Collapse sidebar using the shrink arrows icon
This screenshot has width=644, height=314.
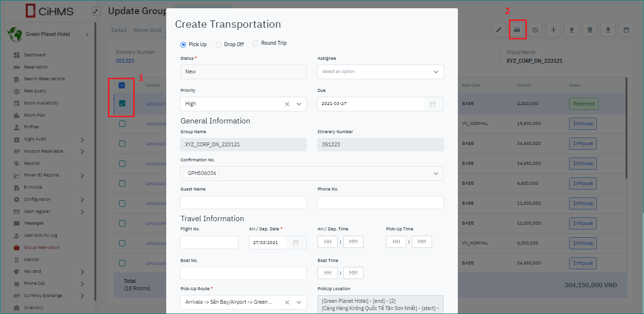point(96,11)
